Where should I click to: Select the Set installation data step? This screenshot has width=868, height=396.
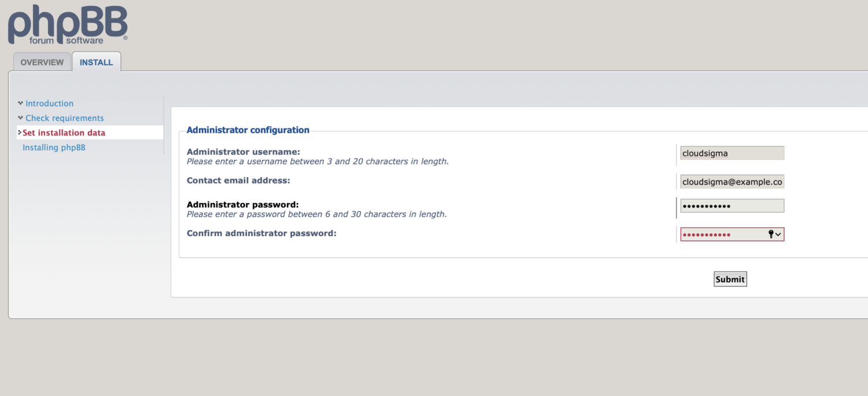pyautogui.click(x=64, y=133)
